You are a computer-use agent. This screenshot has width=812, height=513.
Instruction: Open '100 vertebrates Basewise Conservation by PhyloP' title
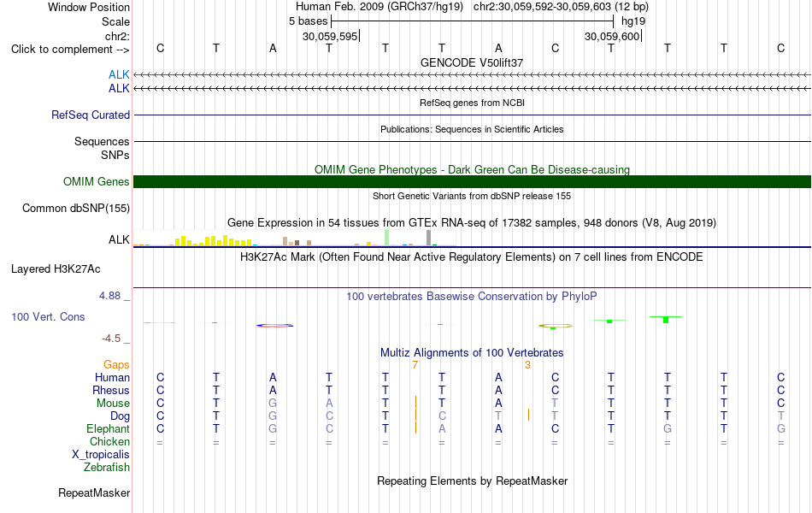point(472,297)
